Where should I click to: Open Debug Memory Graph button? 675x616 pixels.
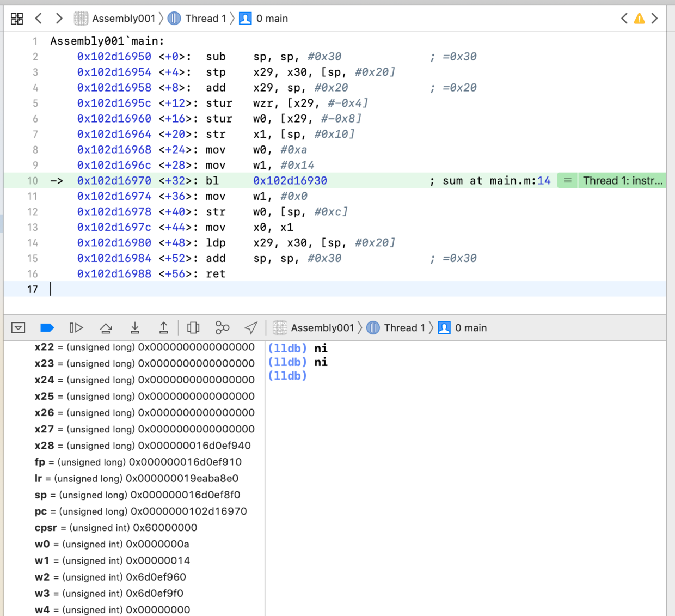222,328
